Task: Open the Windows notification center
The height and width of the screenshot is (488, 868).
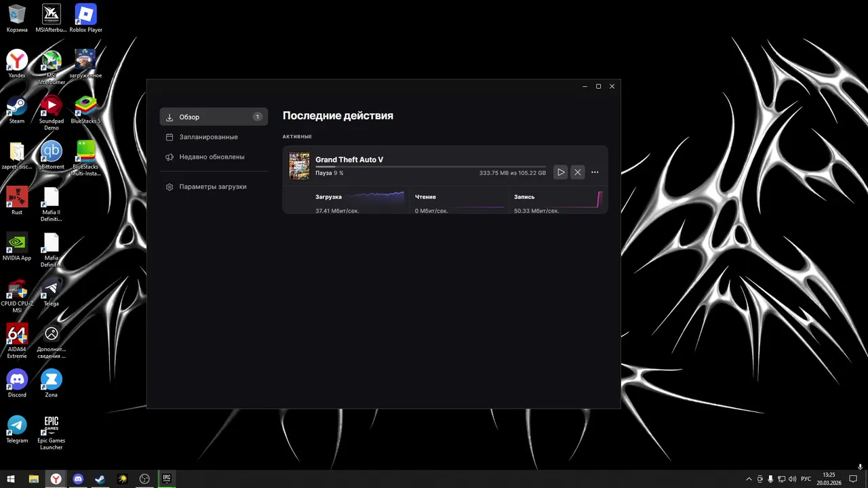Action: 853,479
